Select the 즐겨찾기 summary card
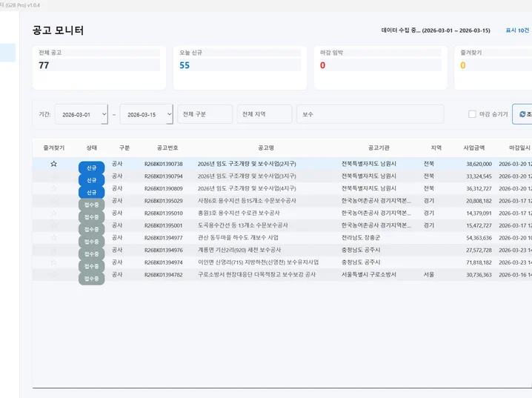This screenshot has height=398, width=532. (x=493, y=67)
